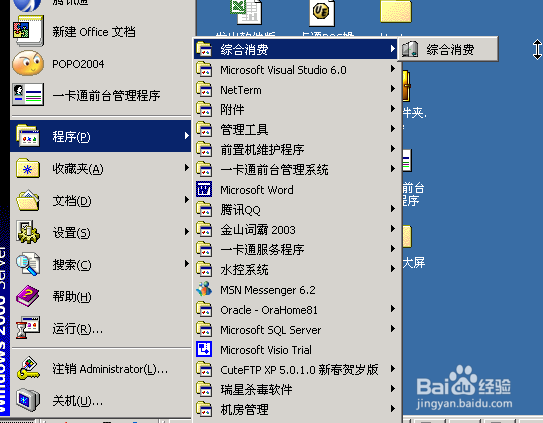Image resolution: width=543 pixels, height=423 pixels.
Task: Launch POPO2004 from Start menu
Action: 100,64
